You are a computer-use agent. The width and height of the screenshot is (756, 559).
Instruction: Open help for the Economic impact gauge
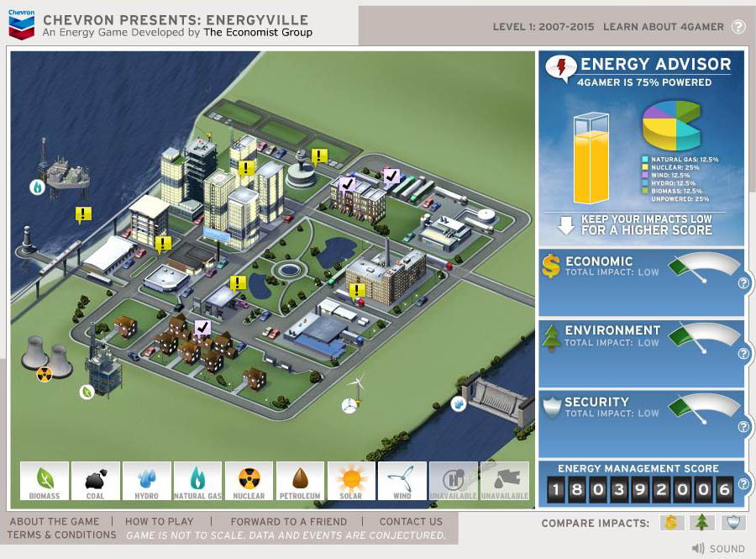click(743, 283)
